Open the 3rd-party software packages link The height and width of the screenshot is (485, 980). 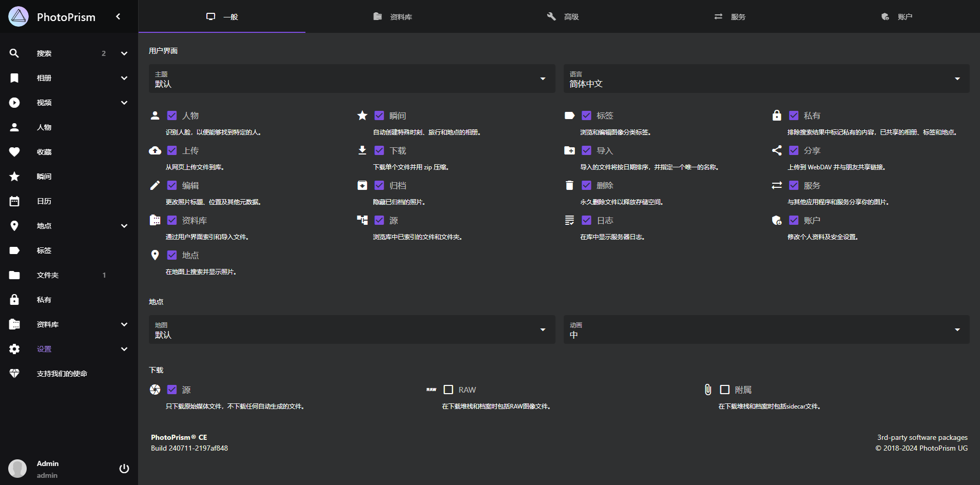click(x=922, y=437)
